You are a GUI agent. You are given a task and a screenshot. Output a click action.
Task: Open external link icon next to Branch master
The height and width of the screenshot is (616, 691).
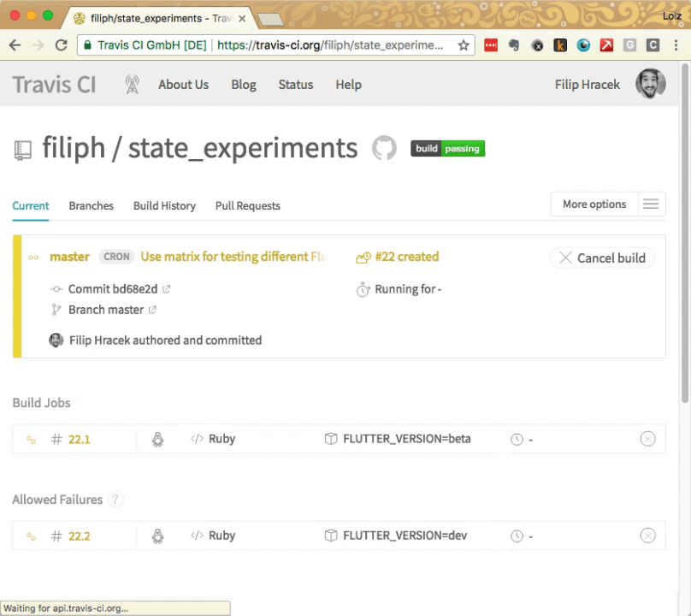[152, 310]
